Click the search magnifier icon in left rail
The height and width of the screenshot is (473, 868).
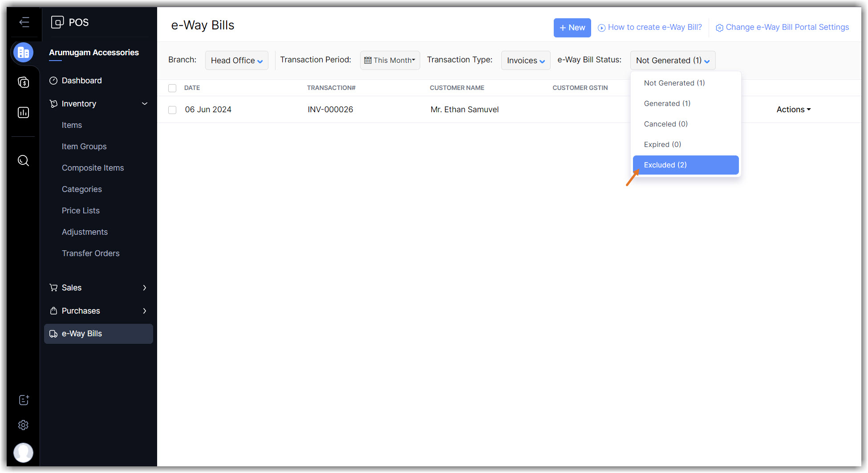coord(24,161)
